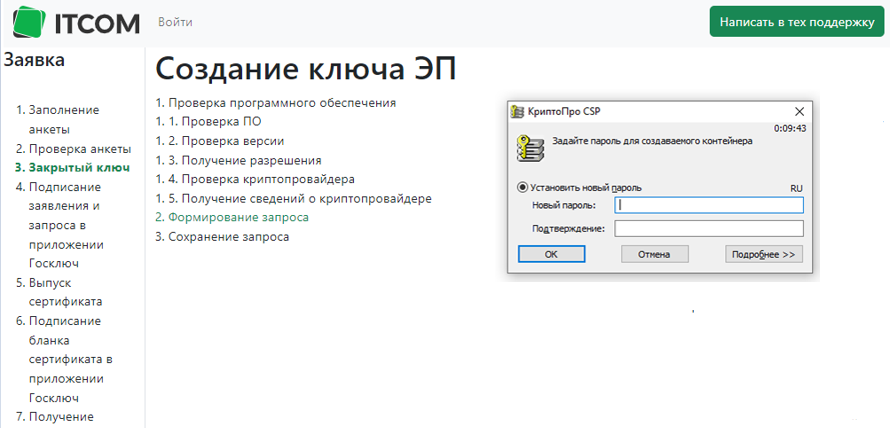Select 'Заполнение анкеты' step in sidebar
890x428 pixels.
point(63,119)
